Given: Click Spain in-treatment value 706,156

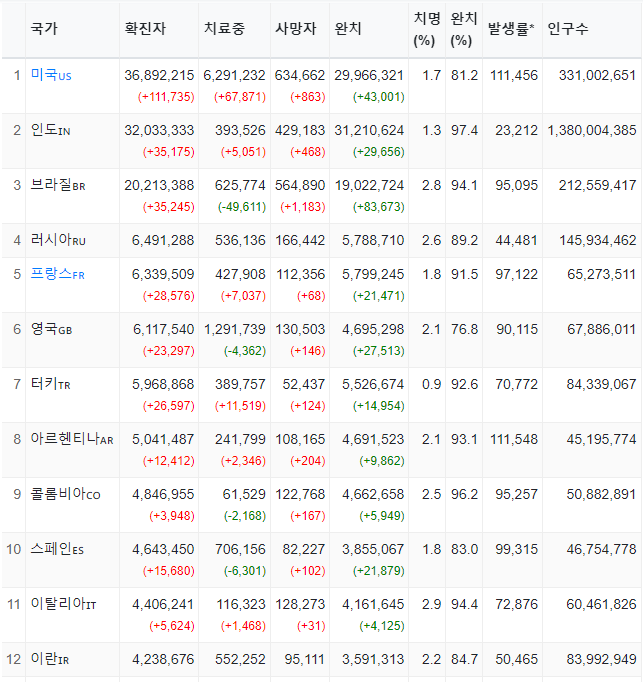Looking at the screenshot, I should [x=240, y=549].
